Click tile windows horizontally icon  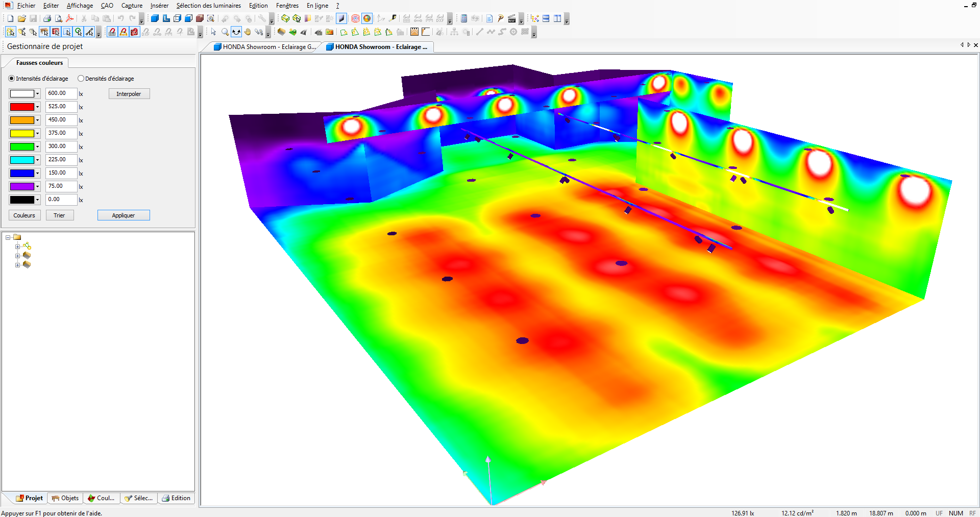click(x=546, y=18)
